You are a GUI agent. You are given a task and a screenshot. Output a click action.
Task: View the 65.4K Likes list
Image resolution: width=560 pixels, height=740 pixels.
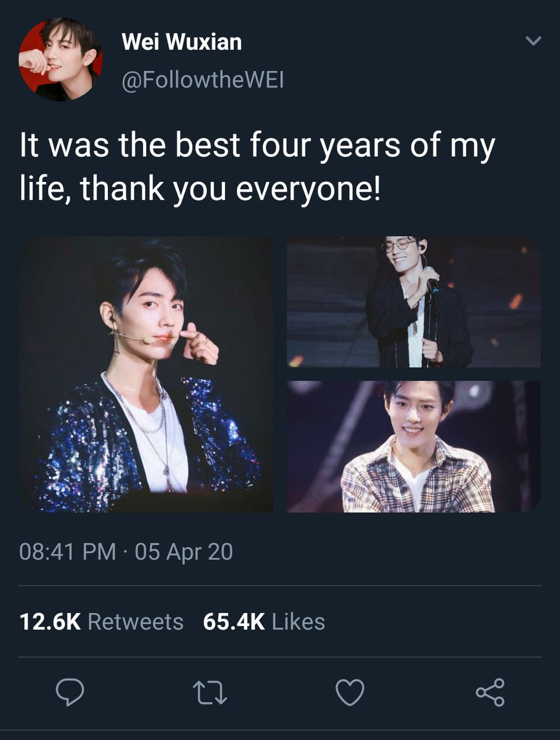[264, 622]
